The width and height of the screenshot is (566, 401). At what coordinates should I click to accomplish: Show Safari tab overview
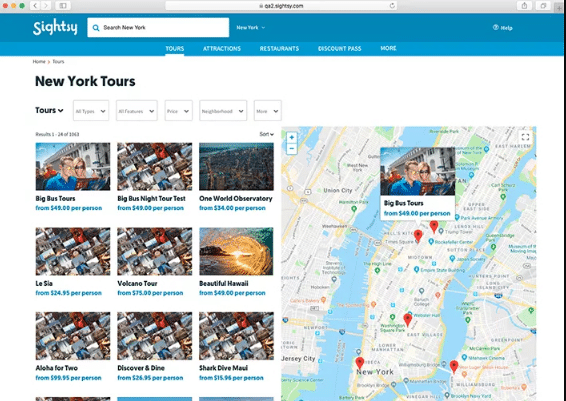(x=543, y=6)
